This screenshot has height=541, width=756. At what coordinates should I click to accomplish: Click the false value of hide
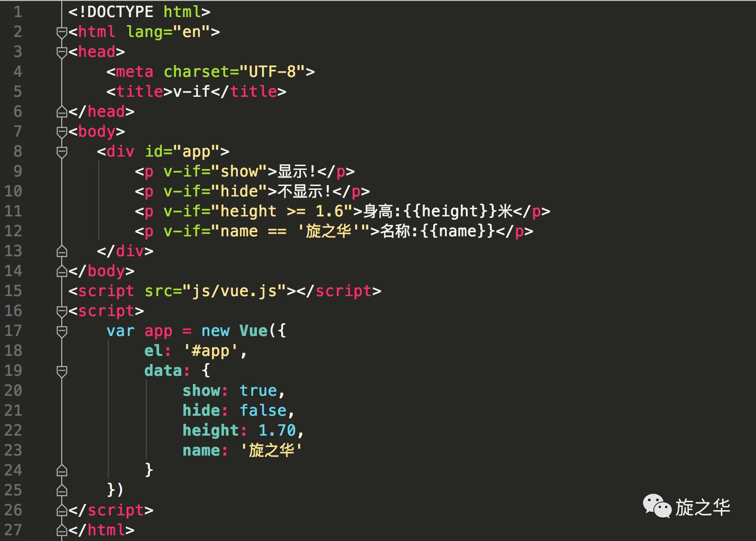[x=263, y=410]
